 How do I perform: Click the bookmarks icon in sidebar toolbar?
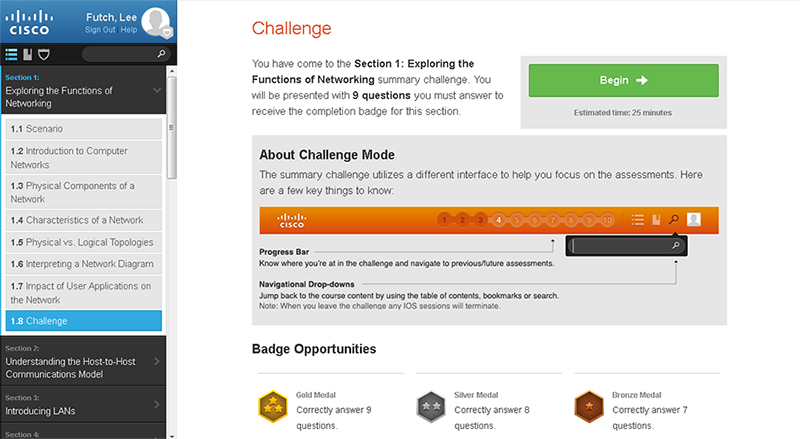pos(27,54)
